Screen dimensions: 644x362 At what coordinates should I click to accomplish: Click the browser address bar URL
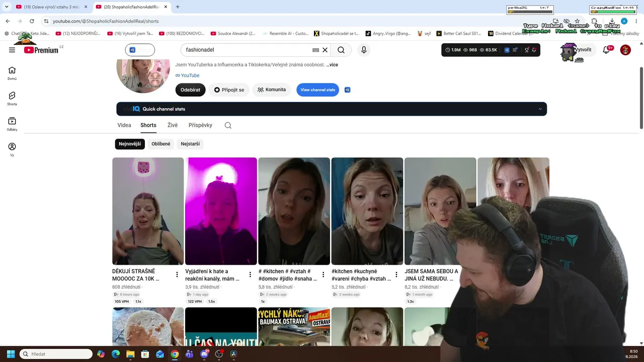click(x=106, y=21)
